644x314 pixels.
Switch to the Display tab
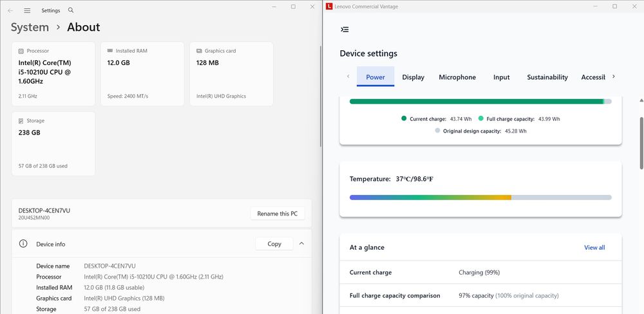pos(413,77)
